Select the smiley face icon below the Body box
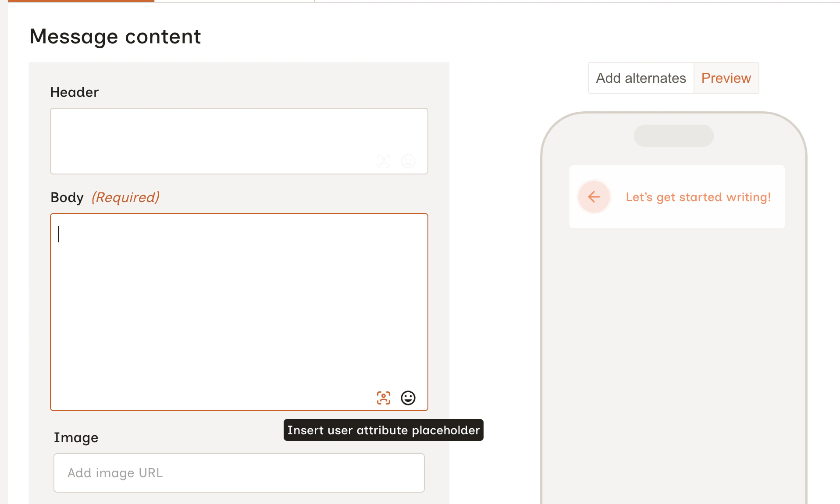The height and width of the screenshot is (504, 840). point(408,398)
